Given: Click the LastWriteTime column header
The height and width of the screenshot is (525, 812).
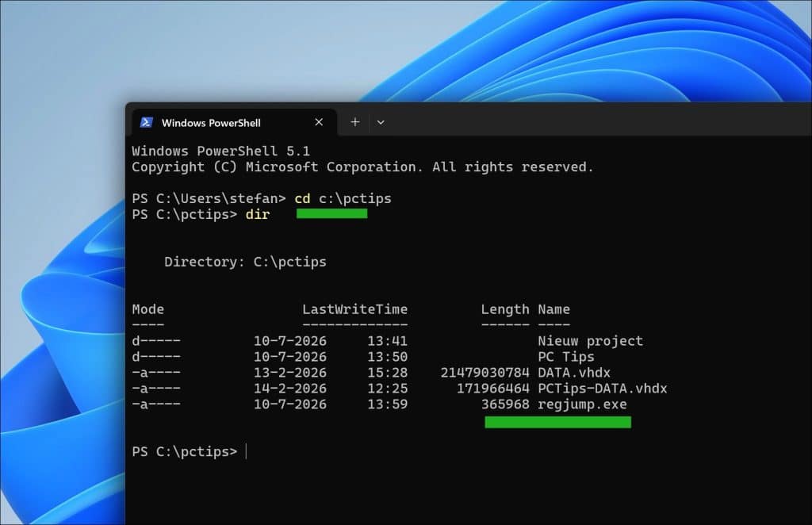Looking at the screenshot, I should (x=354, y=309).
